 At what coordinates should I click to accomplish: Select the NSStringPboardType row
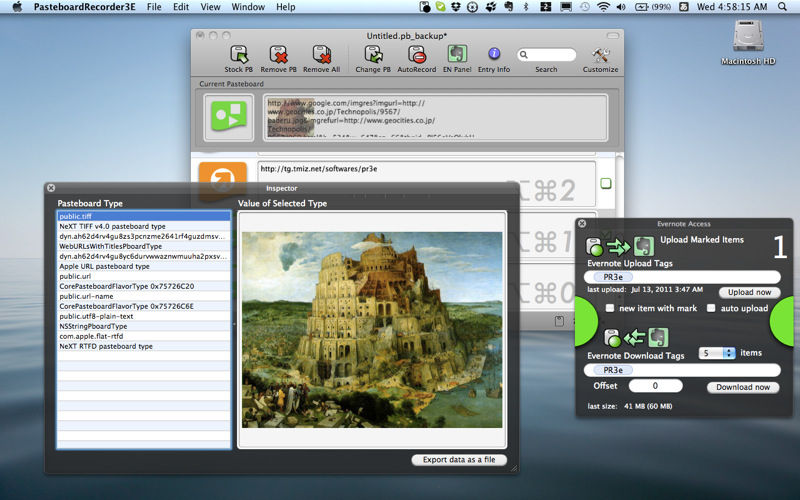click(144, 326)
